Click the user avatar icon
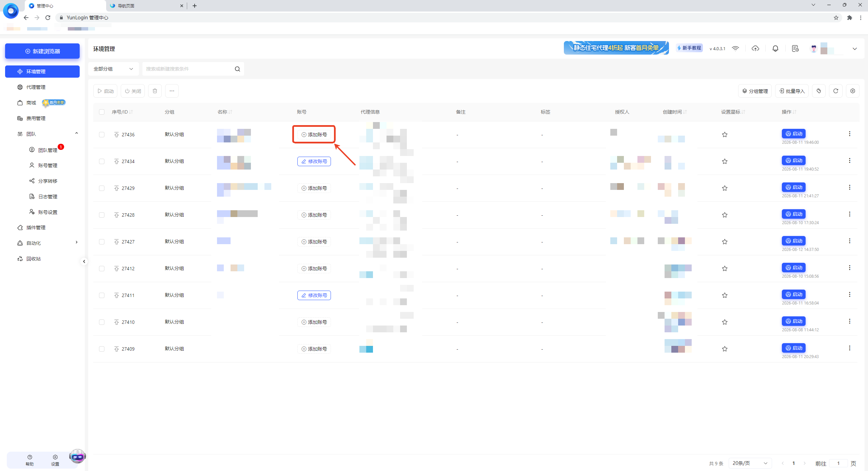 813,48
